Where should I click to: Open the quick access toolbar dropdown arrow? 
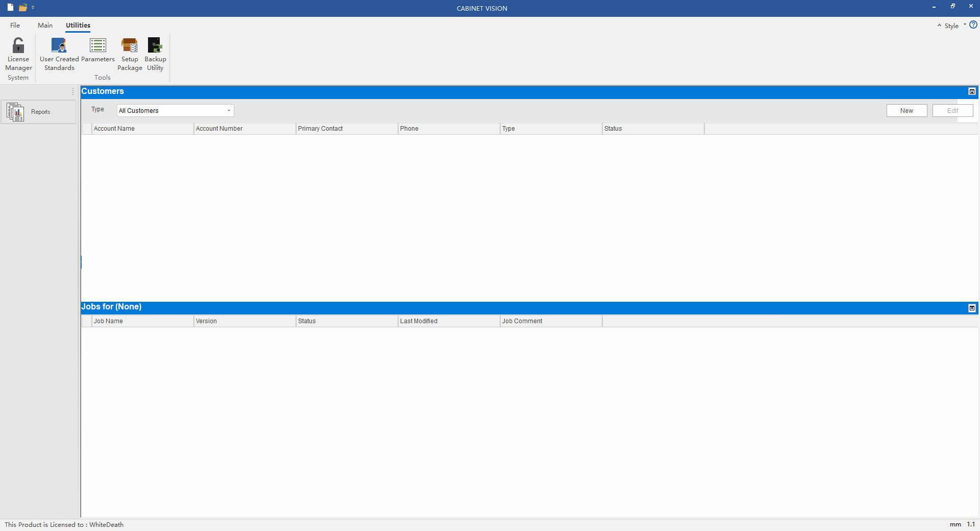33,7
